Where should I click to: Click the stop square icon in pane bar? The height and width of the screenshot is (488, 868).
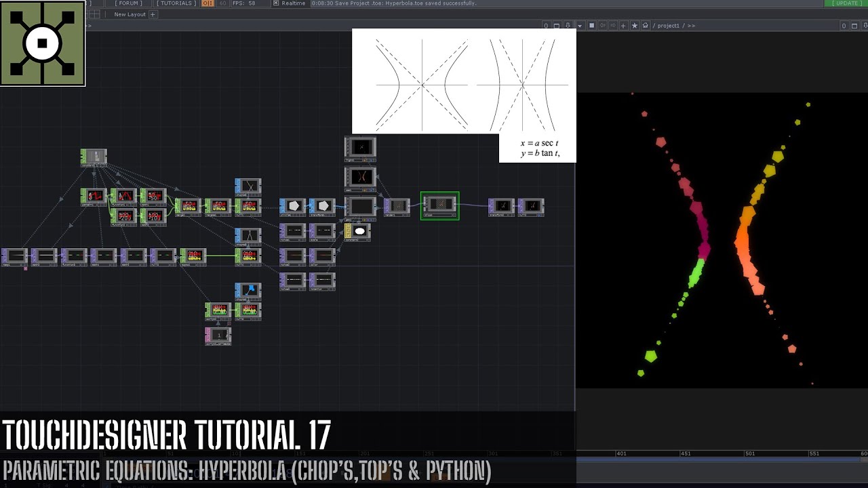(591, 26)
